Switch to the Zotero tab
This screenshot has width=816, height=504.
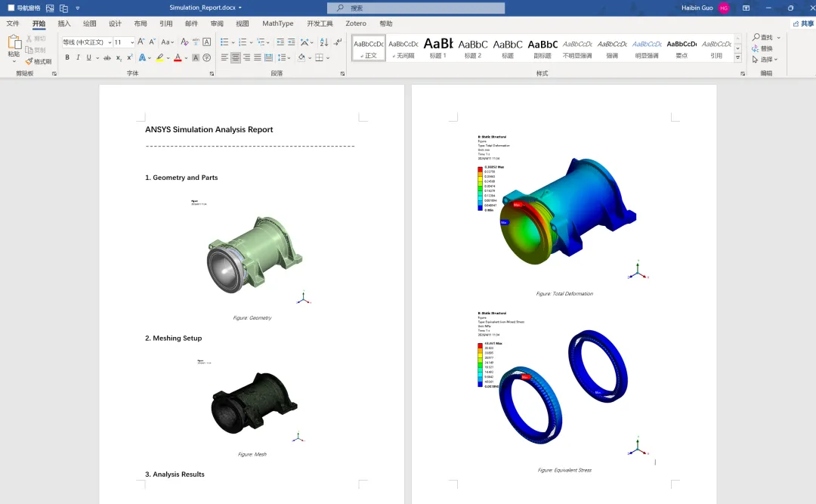[355, 23]
